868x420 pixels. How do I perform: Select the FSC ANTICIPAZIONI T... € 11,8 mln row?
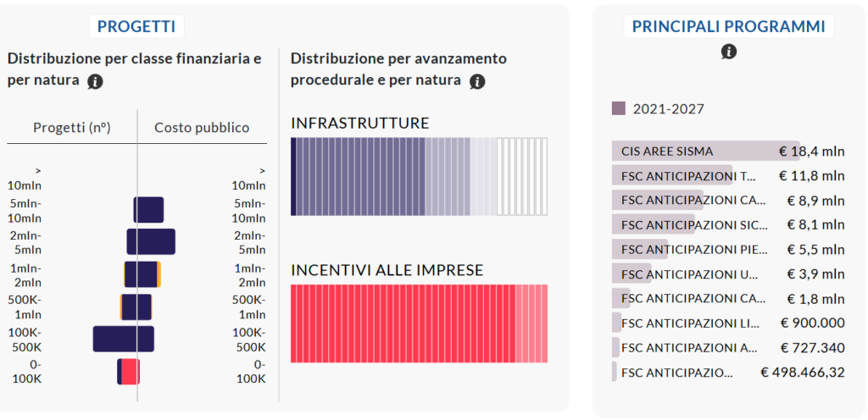click(x=728, y=175)
